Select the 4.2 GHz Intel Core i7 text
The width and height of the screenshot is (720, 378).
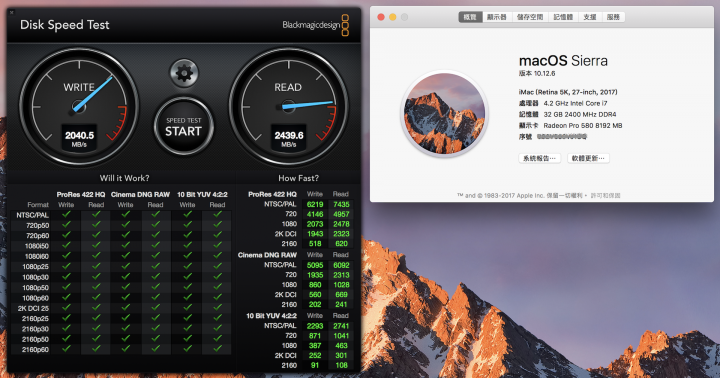click(575, 103)
